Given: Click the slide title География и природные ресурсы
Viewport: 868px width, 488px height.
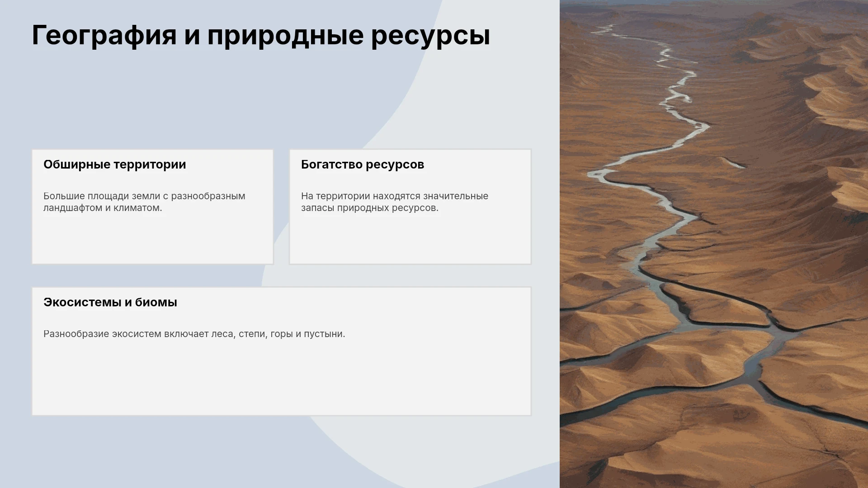Looking at the screenshot, I should (261, 35).
